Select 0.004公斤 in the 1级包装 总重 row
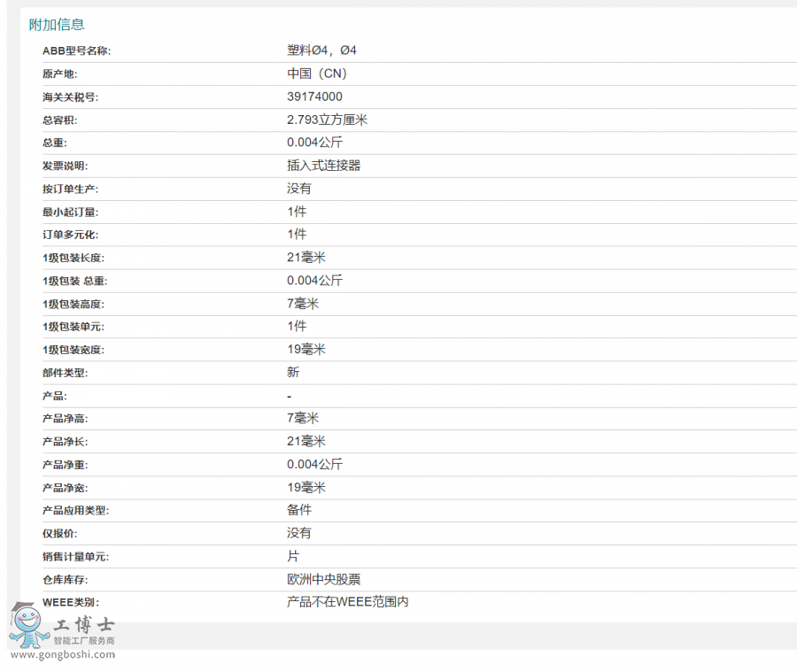Viewport: 797px width, 672px height. (x=314, y=281)
